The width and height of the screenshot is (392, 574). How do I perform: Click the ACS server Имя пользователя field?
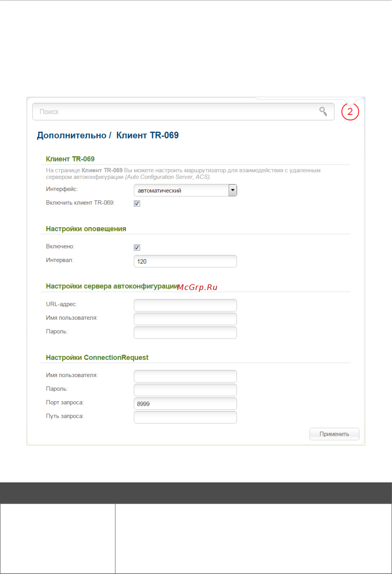(185, 319)
